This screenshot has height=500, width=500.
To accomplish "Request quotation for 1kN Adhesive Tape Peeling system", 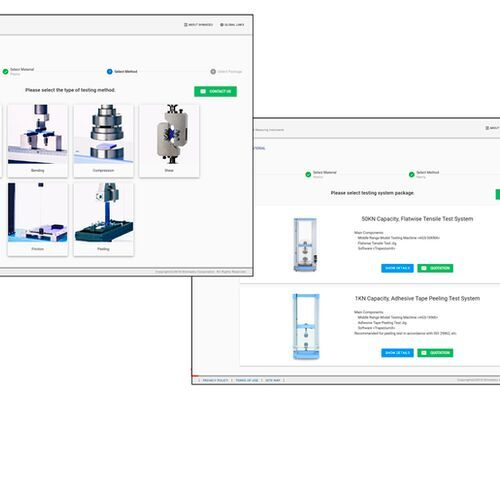I will [435, 353].
